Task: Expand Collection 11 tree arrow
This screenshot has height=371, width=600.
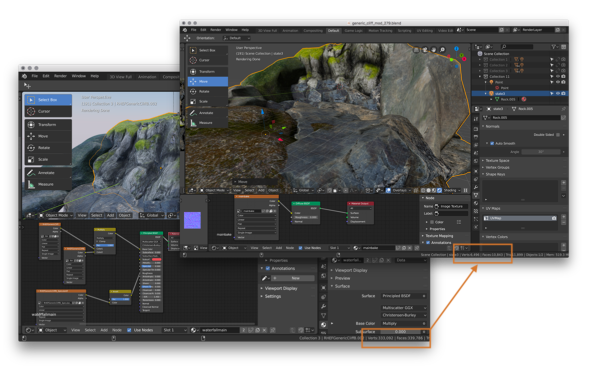Action: pos(480,76)
